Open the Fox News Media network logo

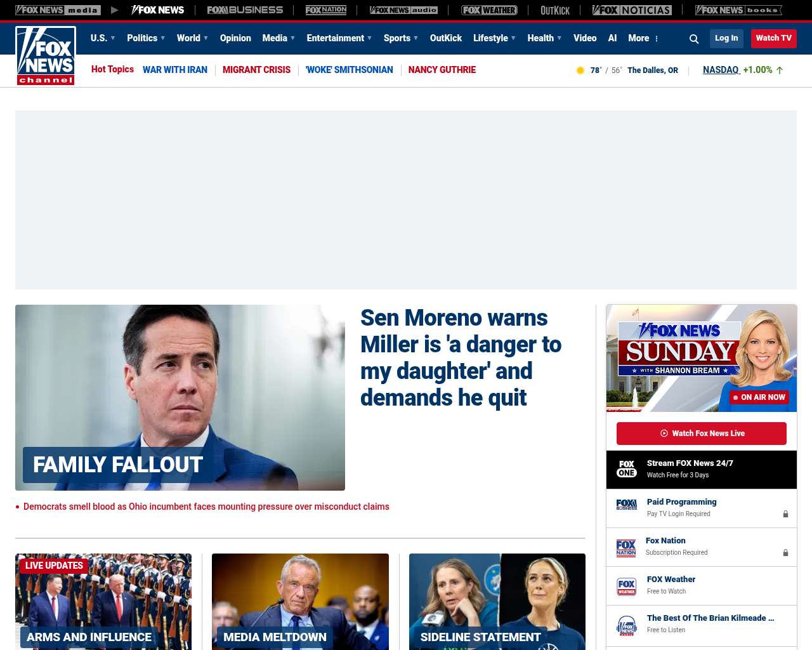click(58, 10)
